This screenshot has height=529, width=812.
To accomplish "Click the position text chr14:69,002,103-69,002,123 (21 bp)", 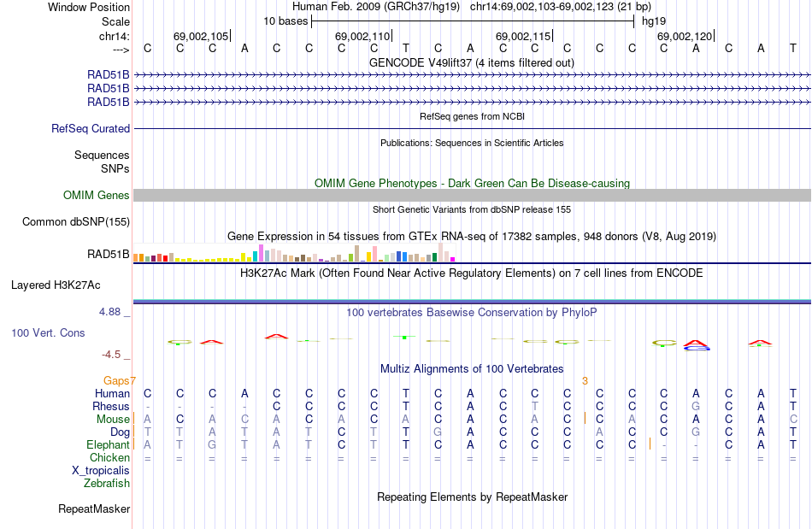I will 561,7.
